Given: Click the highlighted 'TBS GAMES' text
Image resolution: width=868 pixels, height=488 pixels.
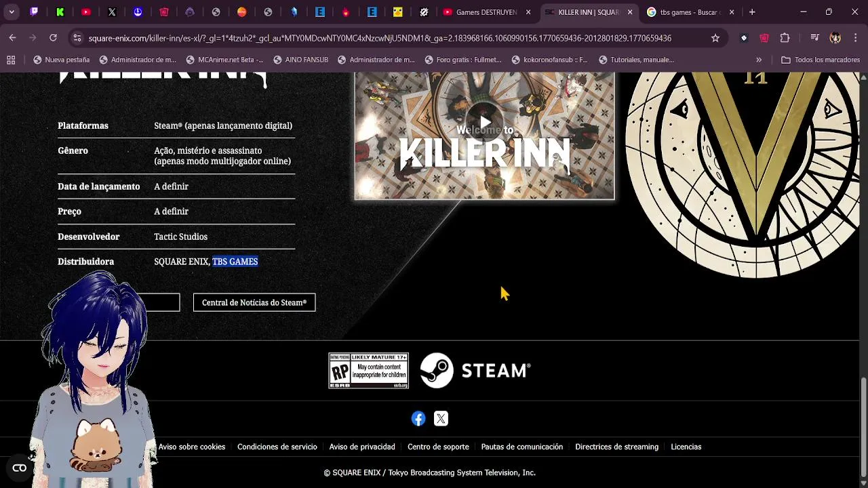Looking at the screenshot, I should click(235, 262).
